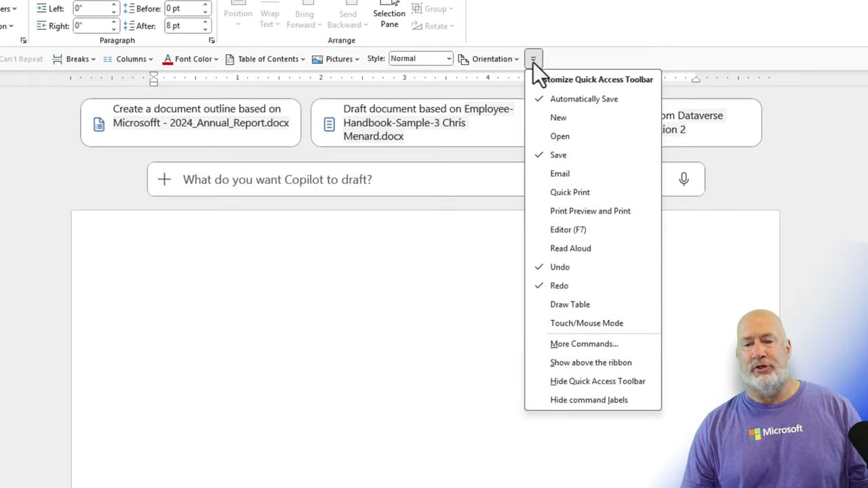Toggle Automatically Save in the Quick Access menu
The height and width of the screenshot is (488, 868).
pos(583,99)
